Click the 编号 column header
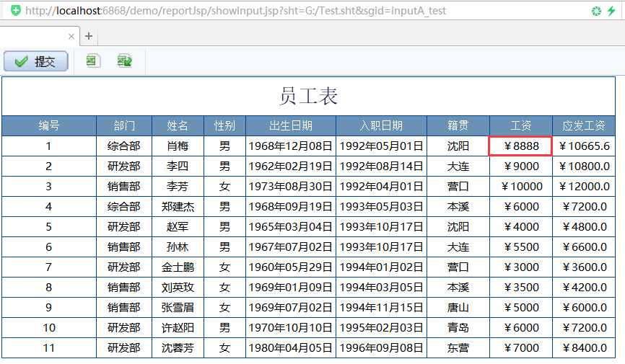Viewport: 625px width, 364px height. 49,126
